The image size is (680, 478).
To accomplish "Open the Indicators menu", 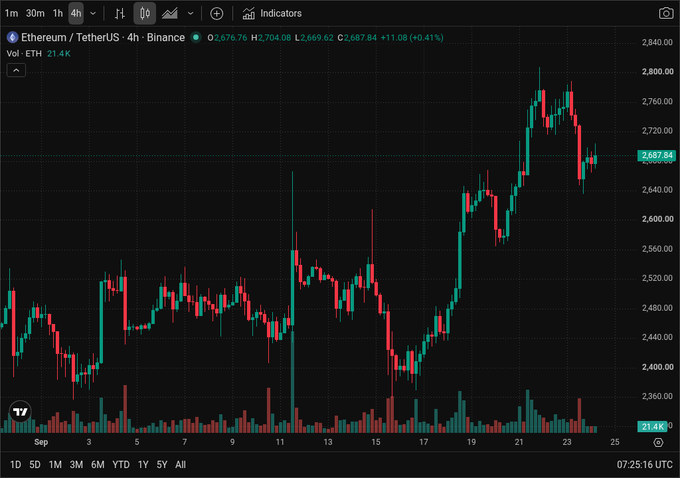I will (272, 13).
